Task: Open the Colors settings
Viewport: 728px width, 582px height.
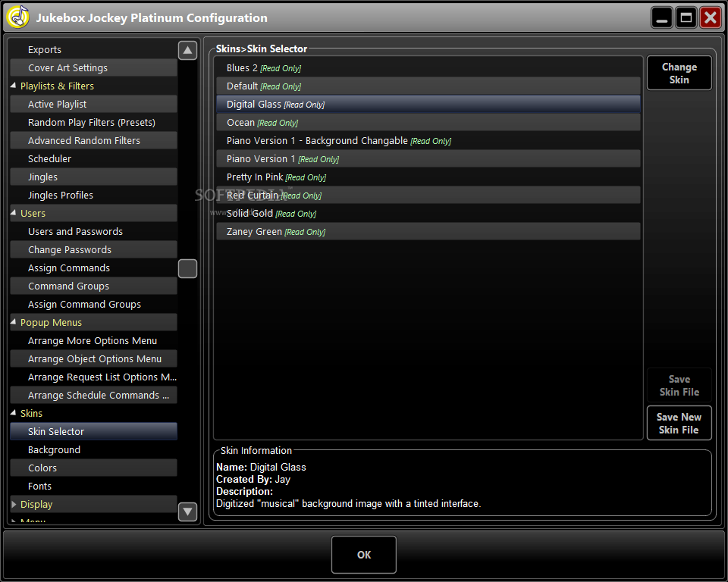Action: 93,468
